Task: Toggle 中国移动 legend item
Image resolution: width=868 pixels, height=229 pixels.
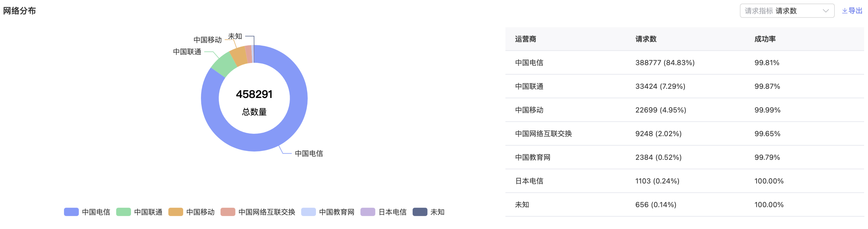Action: tap(192, 212)
